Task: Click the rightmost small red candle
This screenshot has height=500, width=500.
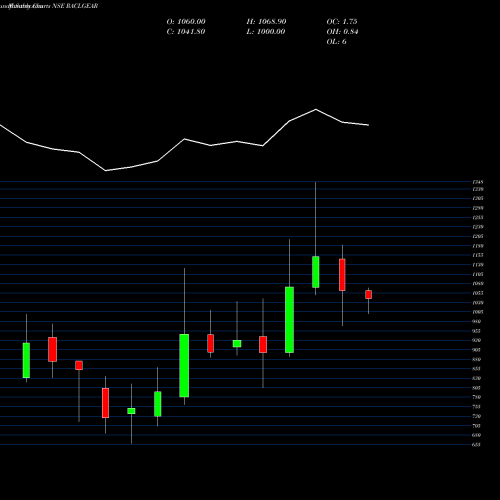Action: [x=368, y=295]
